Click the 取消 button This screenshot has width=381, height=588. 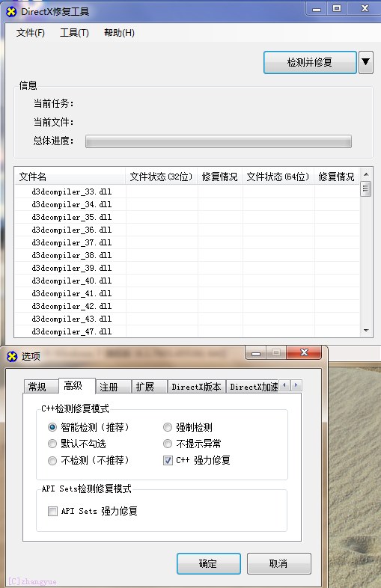tap(279, 563)
